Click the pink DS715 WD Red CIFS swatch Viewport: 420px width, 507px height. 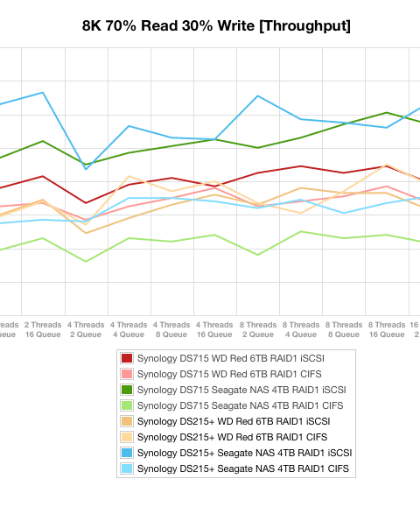tap(127, 374)
